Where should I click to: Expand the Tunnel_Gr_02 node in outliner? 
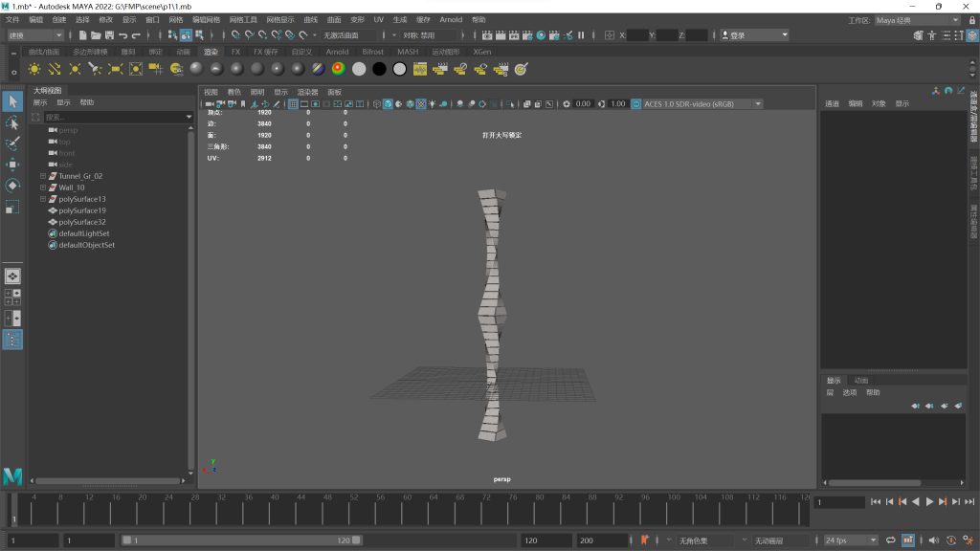42,176
